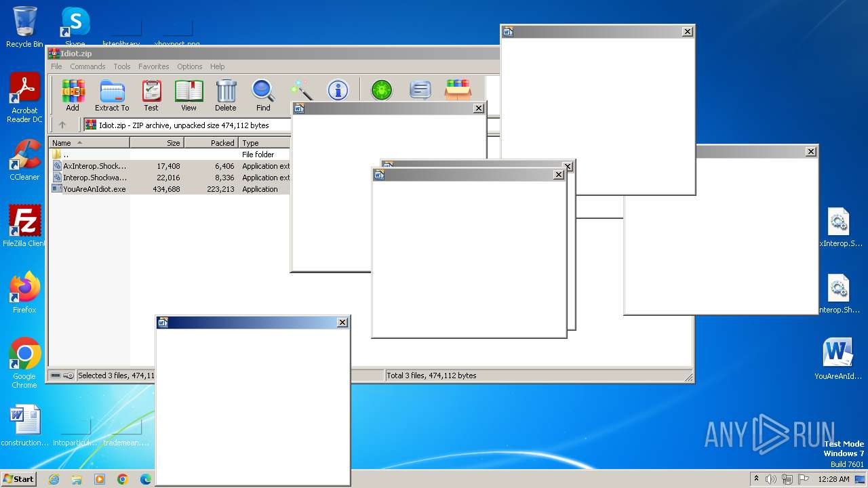Open the CCleaner desktop shortcut
The width and height of the screenshot is (868, 488).
(x=24, y=160)
